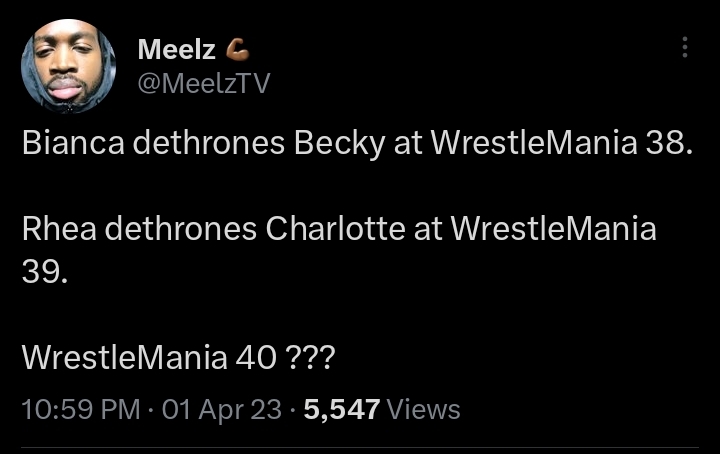Click the name Becky in the tweet

(x=339, y=144)
